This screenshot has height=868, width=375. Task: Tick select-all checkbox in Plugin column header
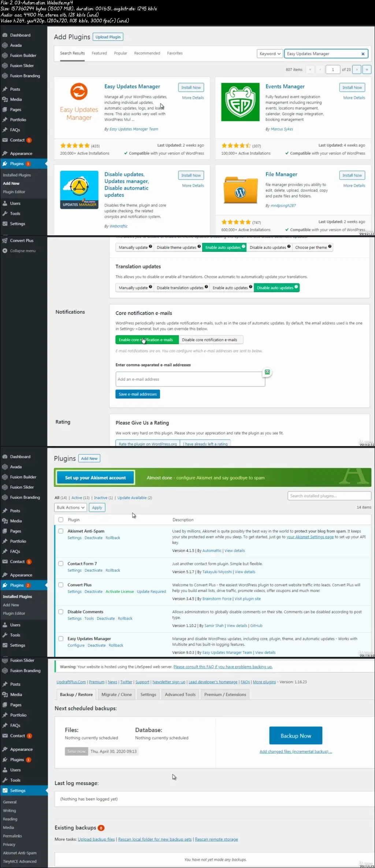[61, 520]
